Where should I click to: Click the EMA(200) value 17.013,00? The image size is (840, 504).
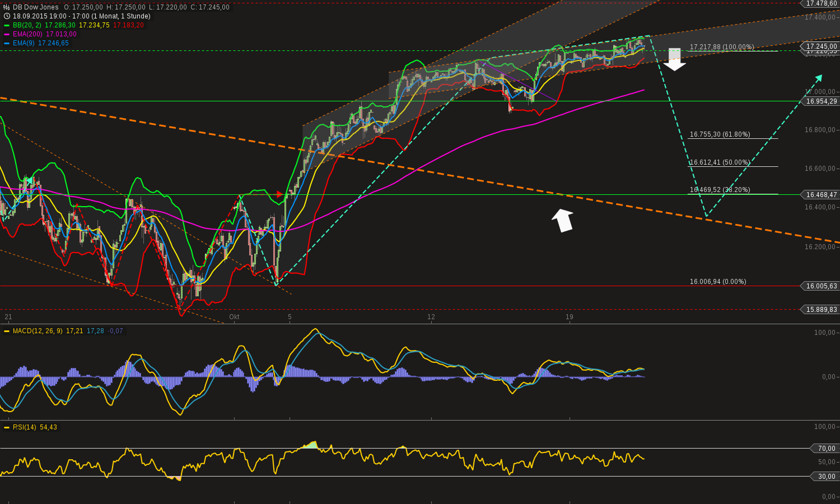click(60, 34)
